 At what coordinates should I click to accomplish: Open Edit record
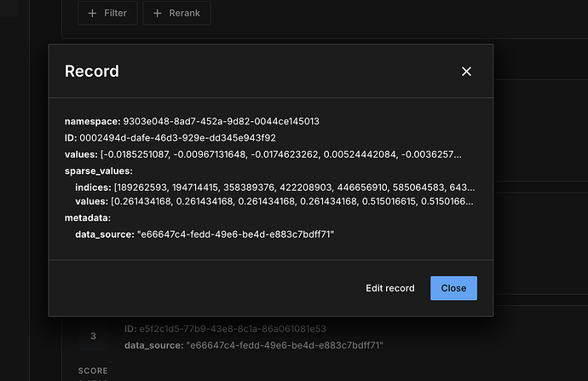390,288
